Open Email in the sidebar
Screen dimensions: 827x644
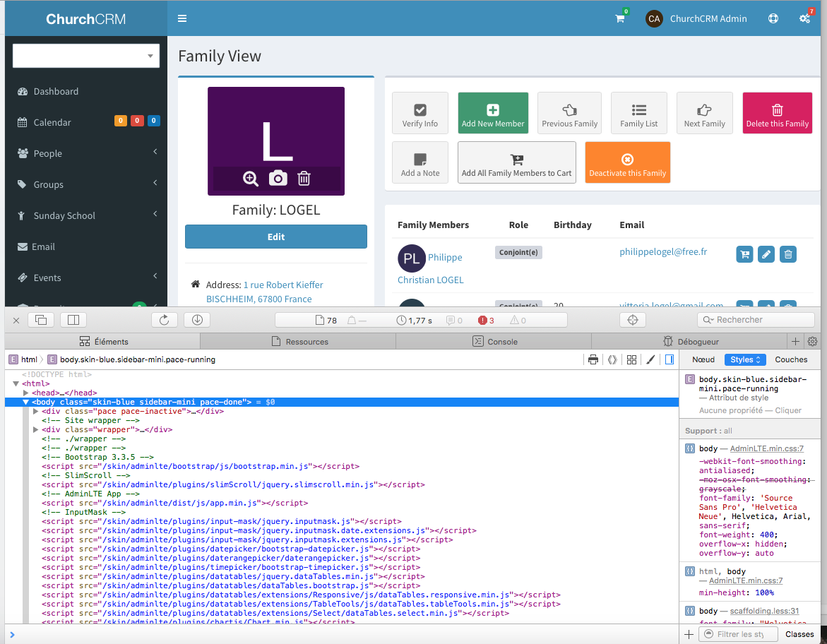pos(86,247)
